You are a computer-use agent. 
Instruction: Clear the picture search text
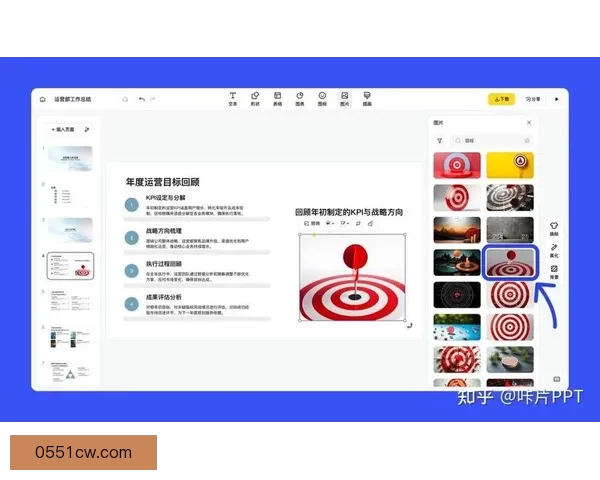click(527, 141)
